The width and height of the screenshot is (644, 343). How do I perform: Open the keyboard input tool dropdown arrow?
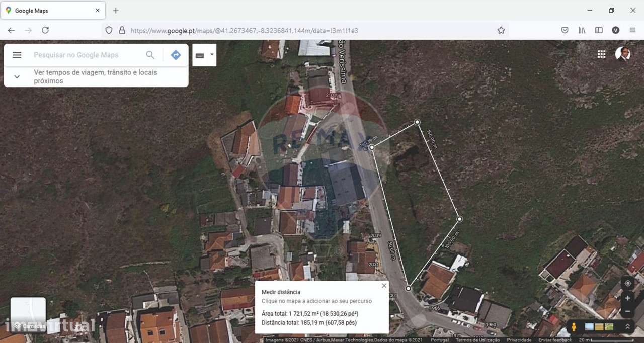pos(212,54)
